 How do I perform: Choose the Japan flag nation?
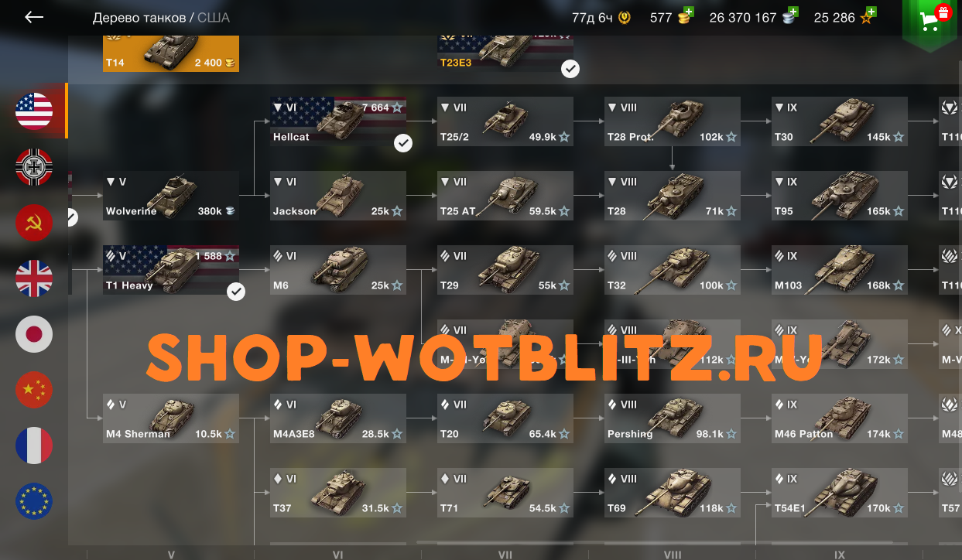tap(34, 334)
